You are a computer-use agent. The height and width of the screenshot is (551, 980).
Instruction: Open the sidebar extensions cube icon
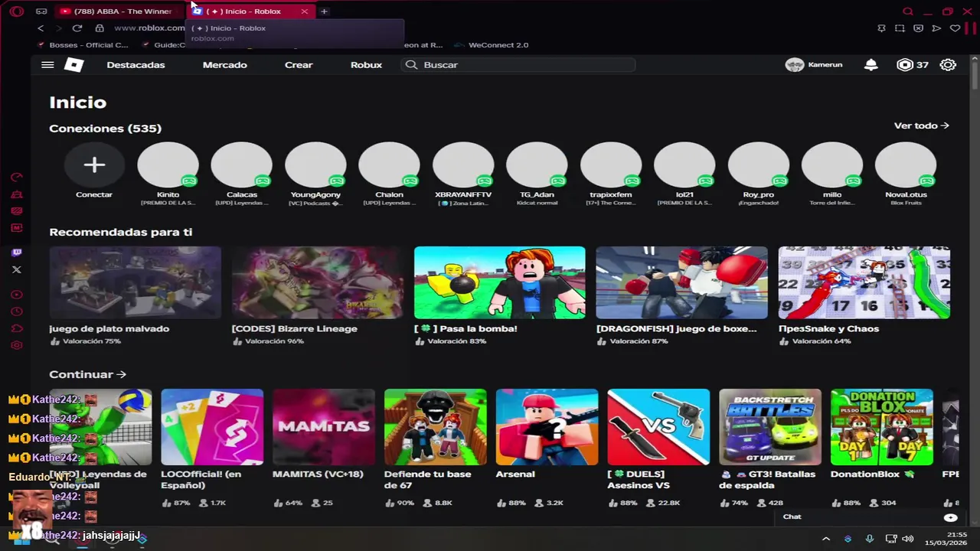(x=17, y=328)
